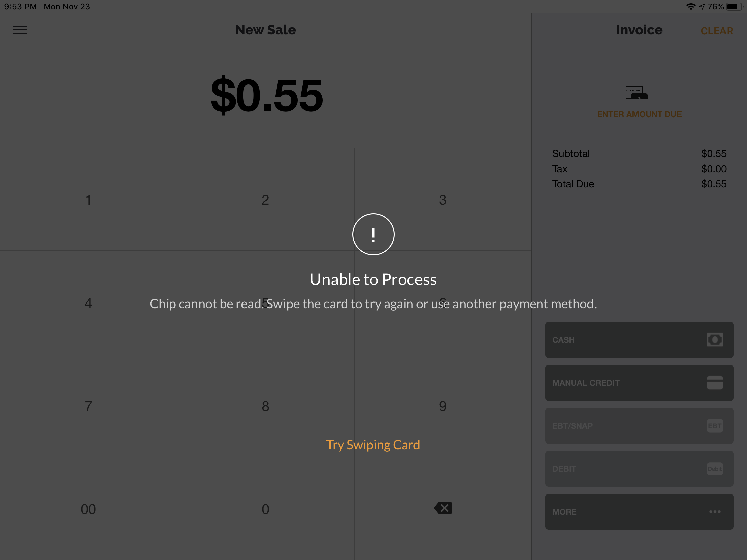Click the cash bill icon
The height and width of the screenshot is (560, 747).
point(714,339)
